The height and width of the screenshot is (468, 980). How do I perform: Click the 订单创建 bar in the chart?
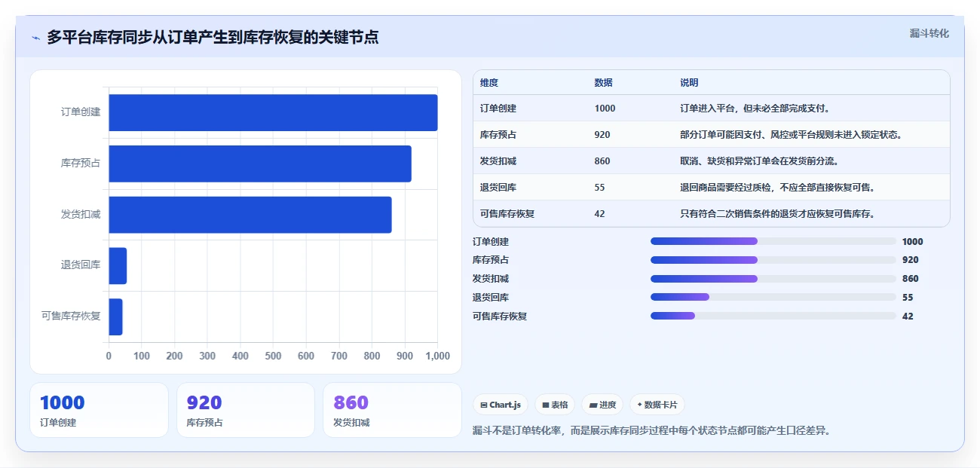(273, 112)
